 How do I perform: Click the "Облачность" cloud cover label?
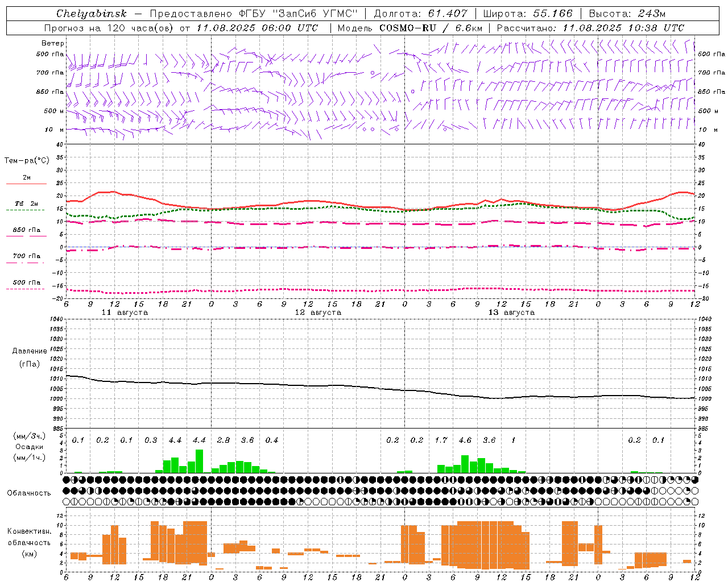(x=29, y=493)
